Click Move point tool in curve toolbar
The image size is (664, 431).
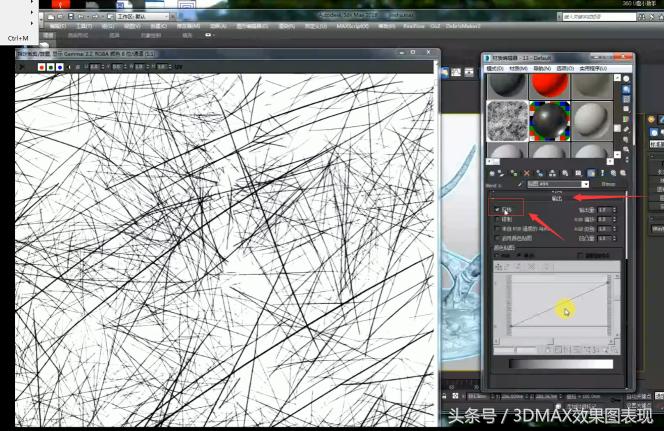coord(499,267)
